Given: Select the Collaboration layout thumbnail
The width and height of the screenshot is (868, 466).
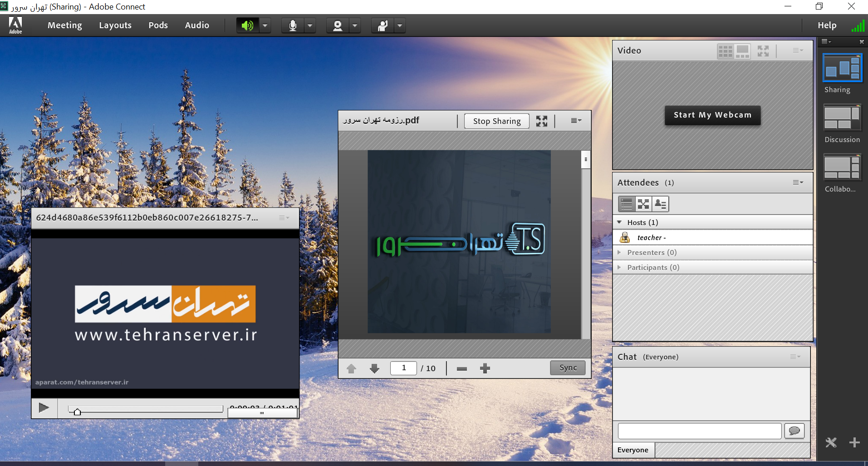Looking at the screenshot, I should [x=842, y=167].
